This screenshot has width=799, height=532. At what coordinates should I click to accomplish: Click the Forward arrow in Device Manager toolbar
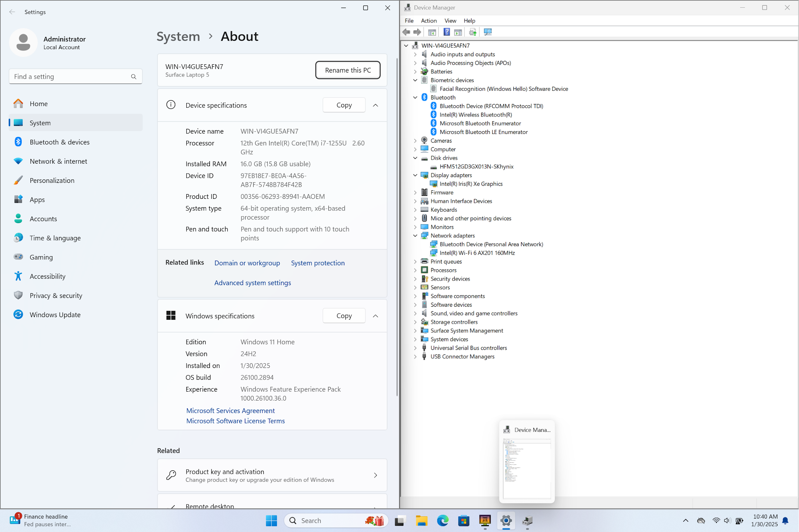[x=417, y=32]
